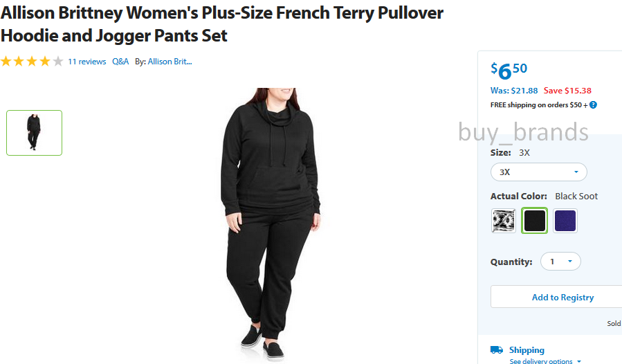Click the Add to Registry button
The width and height of the screenshot is (622, 364).
pos(562,297)
